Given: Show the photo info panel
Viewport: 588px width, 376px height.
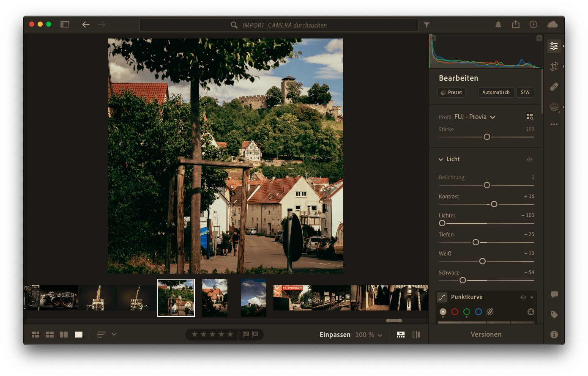Looking at the screenshot, I should point(554,335).
